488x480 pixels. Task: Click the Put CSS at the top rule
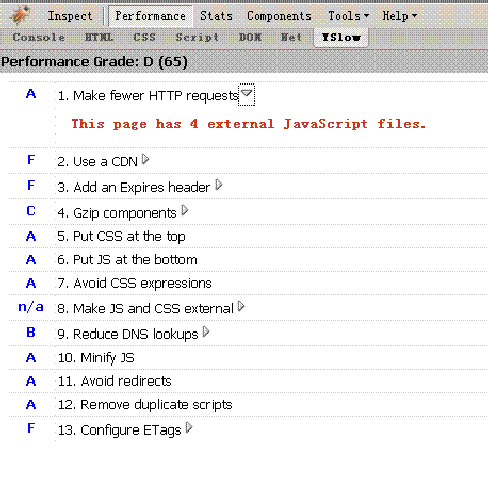[121, 236]
